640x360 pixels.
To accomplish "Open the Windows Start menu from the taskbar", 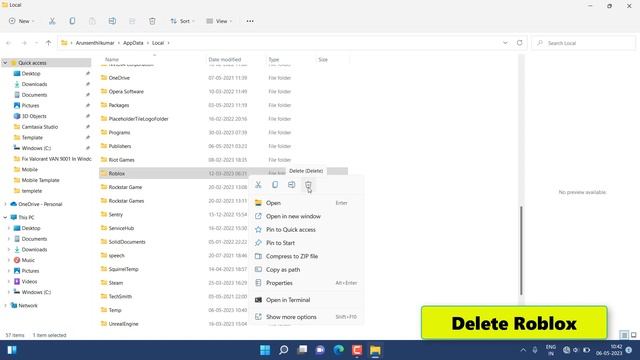I will pyautogui.click(x=265, y=350).
